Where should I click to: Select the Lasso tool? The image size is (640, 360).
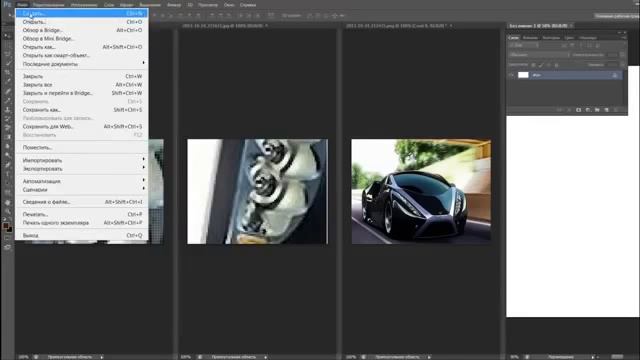click(7, 54)
